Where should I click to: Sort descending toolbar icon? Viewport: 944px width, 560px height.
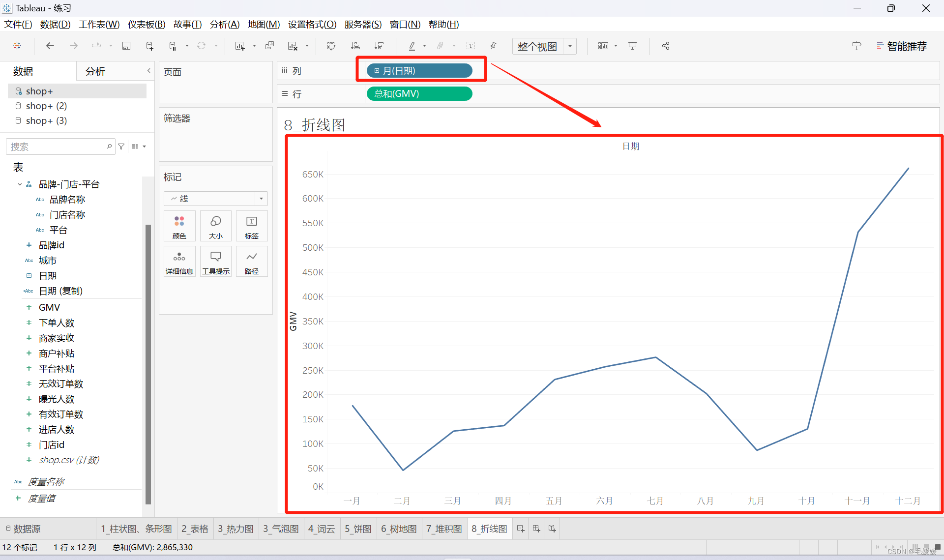[379, 46]
